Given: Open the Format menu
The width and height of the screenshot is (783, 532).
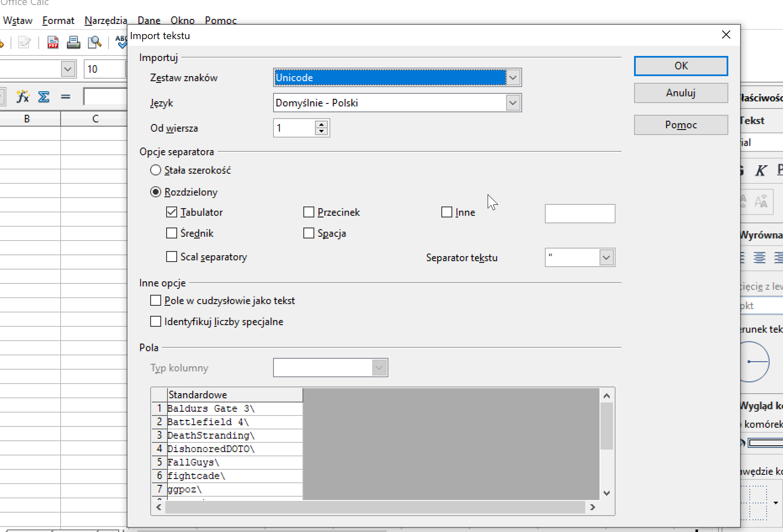Looking at the screenshot, I should click(x=58, y=21).
